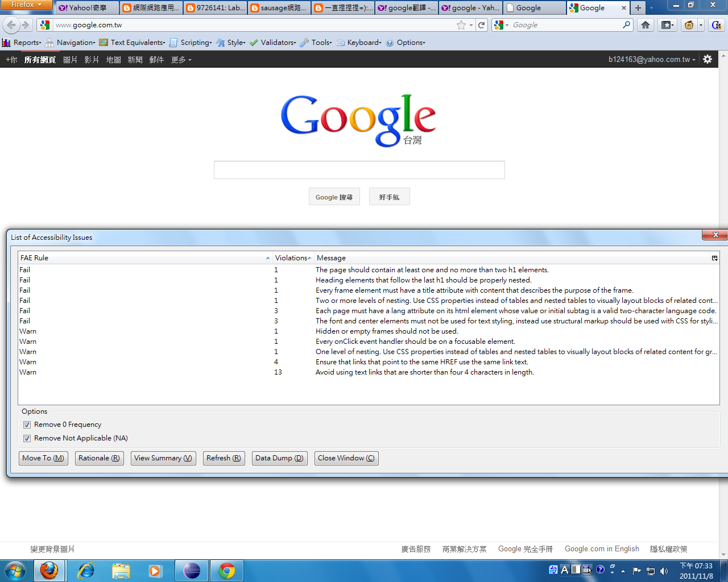Click the network tray icon

pyautogui.click(x=651, y=571)
